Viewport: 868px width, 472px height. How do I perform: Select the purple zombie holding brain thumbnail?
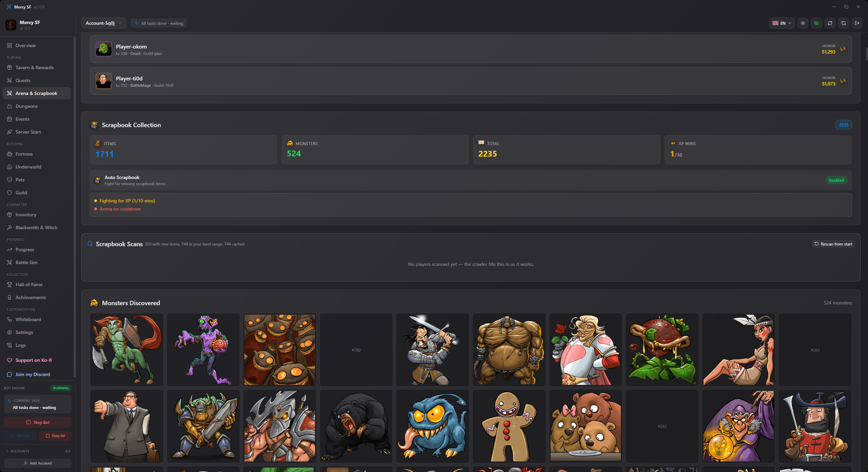pyautogui.click(x=203, y=350)
